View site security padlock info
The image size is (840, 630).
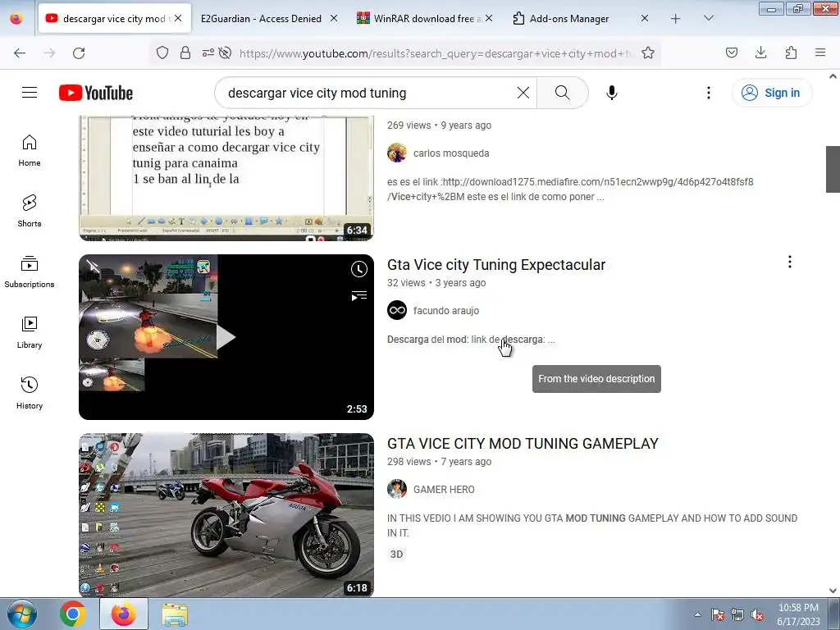[185, 52]
